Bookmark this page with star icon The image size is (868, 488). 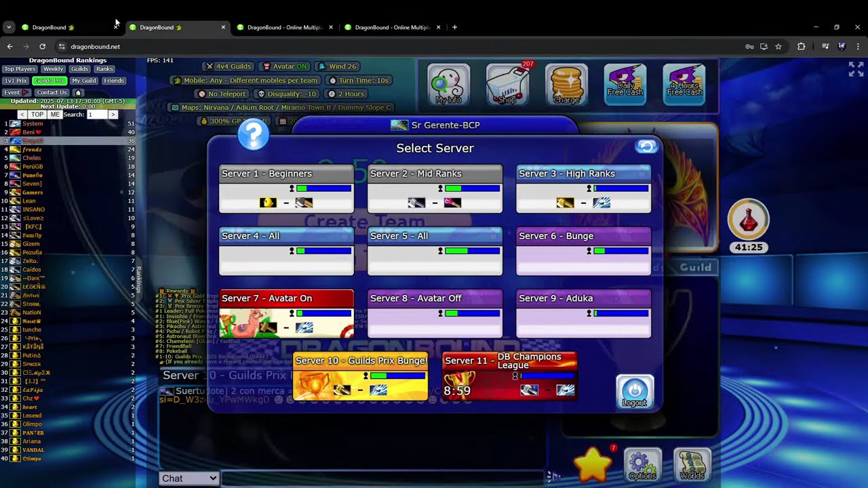pyautogui.click(x=778, y=46)
